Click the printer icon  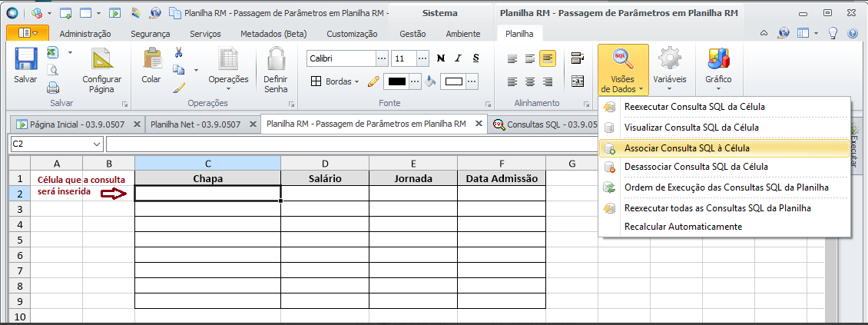pyautogui.click(x=53, y=87)
